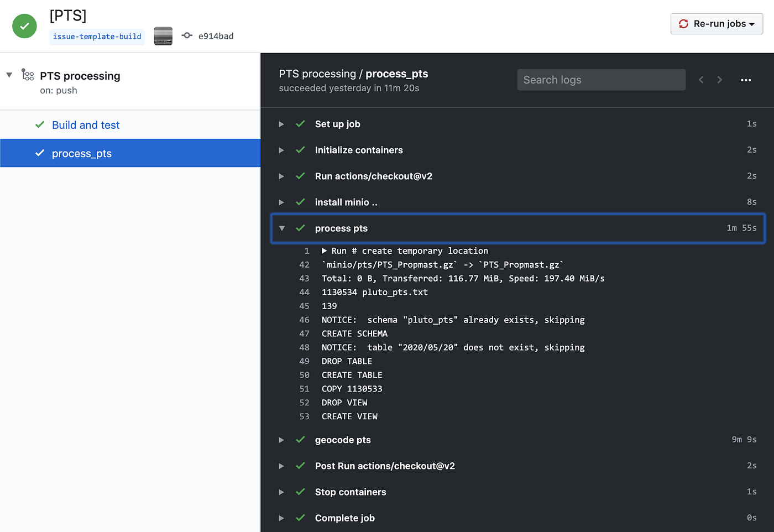Click the green checkmark beside Build and test

[x=40, y=124]
